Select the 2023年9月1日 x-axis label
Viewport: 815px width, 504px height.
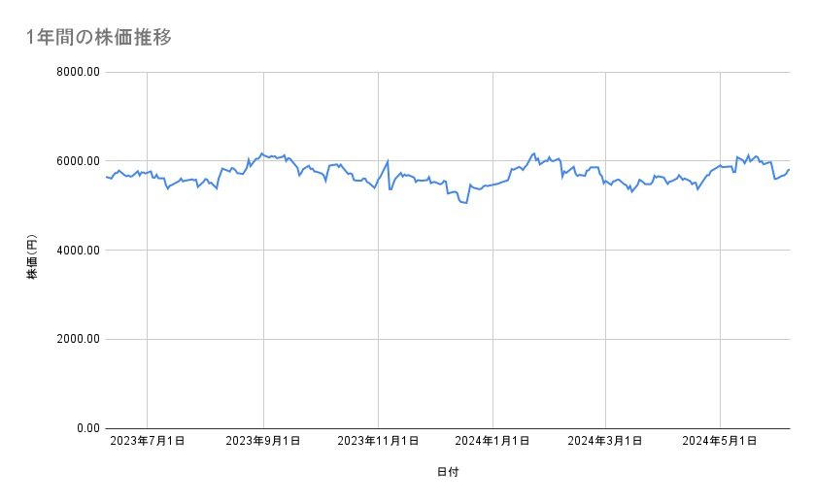[263, 442]
